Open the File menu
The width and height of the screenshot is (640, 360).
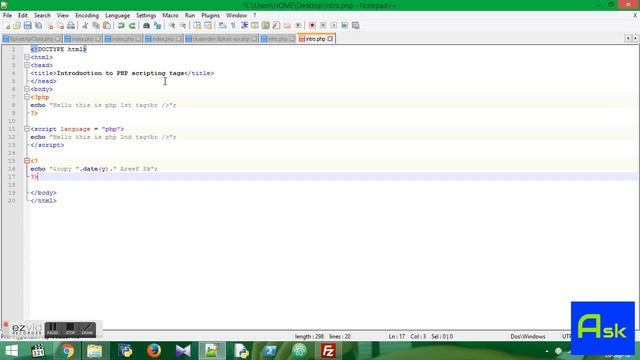point(7,16)
